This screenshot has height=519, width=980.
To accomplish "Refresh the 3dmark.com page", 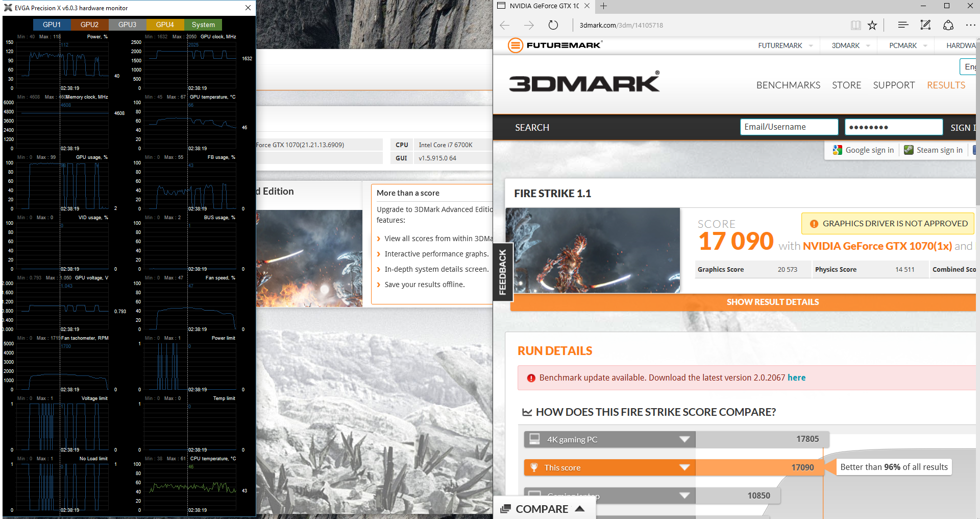I will [553, 25].
